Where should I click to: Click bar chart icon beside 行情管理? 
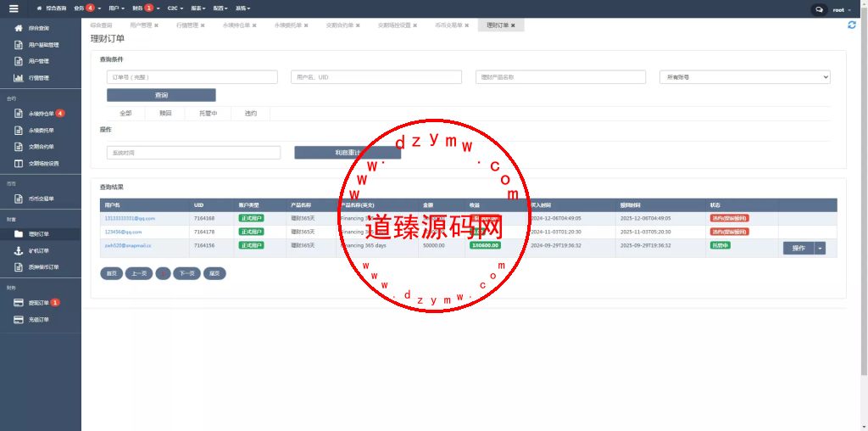click(x=19, y=78)
